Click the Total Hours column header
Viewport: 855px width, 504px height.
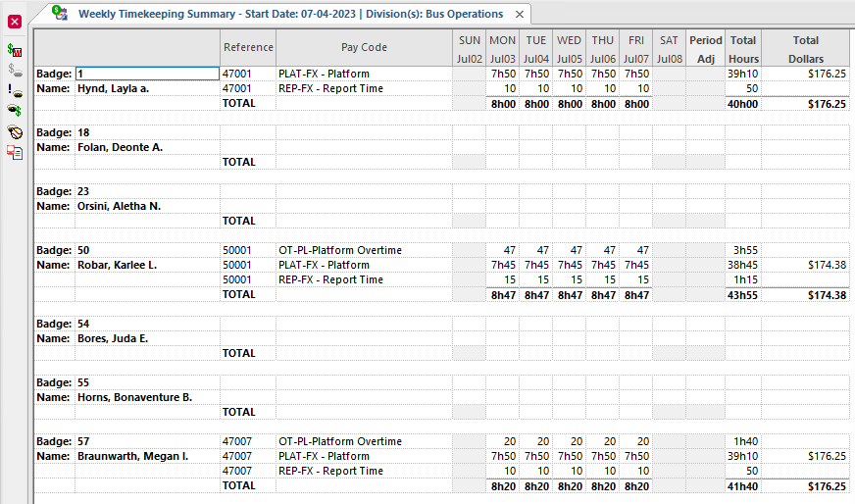pyautogui.click(x=743, y=49)
